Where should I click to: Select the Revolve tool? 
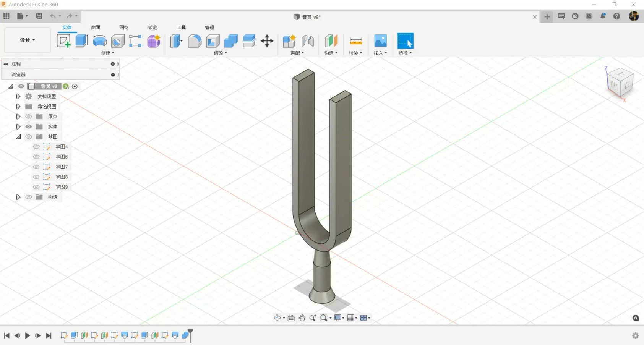pyautogui.click(x=100, y=40)
